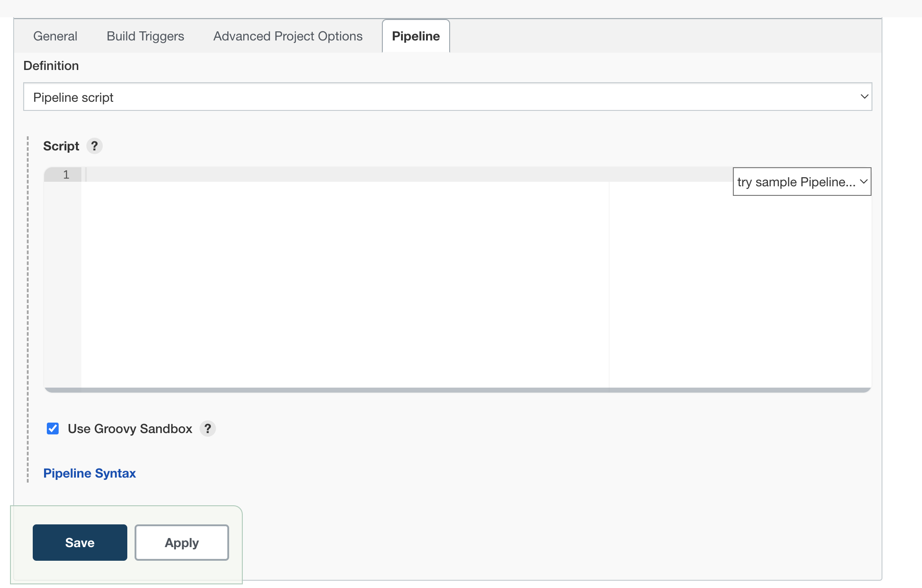Viewport: 922px width, 588px height.
Task: Click the editor horizontal scrollbar
Action: (x=457, y=390)
